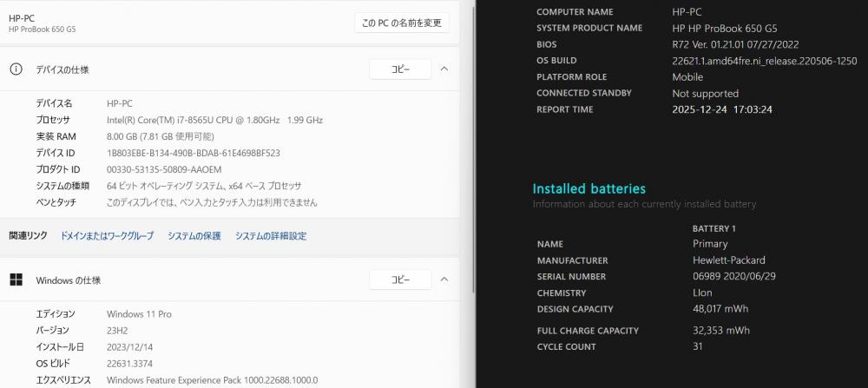Screen dimensions: 868x388
Task: Click the COMPUTER NAME value HP-PC in report
Action: [687, 11]
